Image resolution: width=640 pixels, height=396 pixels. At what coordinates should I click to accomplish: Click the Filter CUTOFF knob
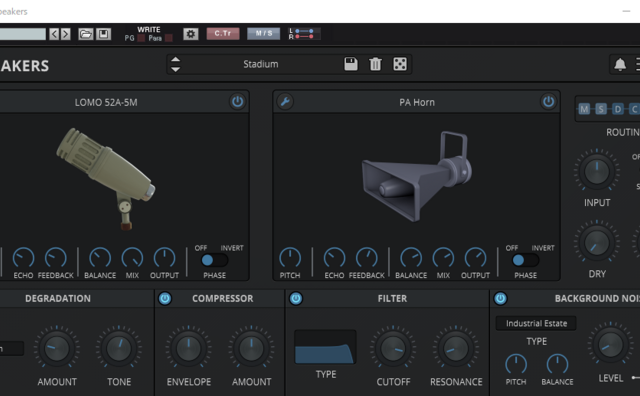point(393,348)
